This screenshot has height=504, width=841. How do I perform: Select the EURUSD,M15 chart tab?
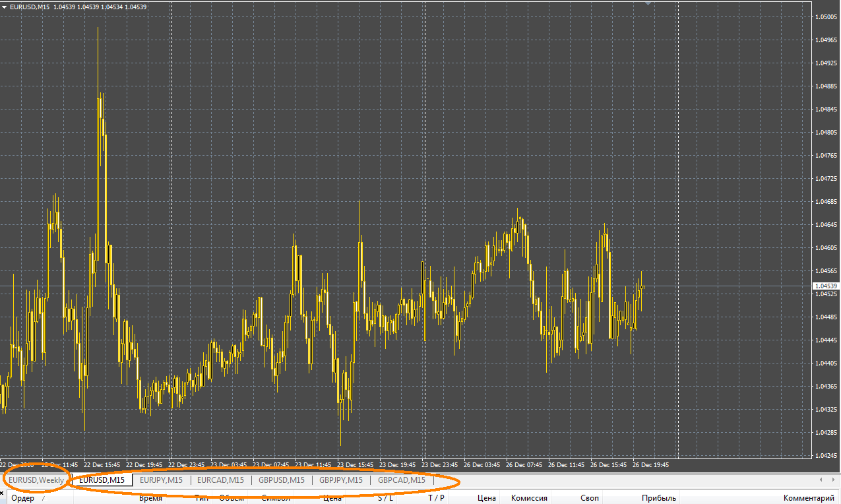(x=102, y=480)
